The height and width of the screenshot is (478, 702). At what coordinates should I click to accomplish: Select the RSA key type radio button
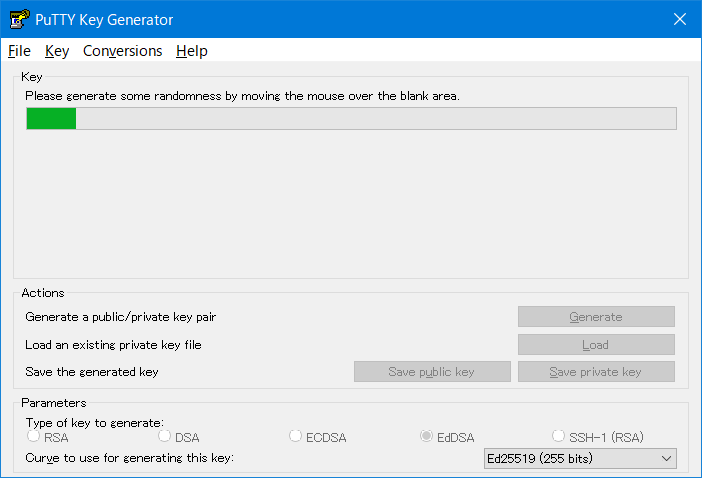(x=34, y=436)
